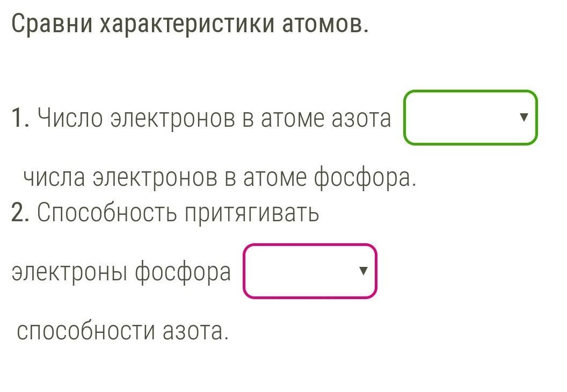Click the word 'фосфора' ending question 1
567x392 pixels.
pyautogui.click(x=365, y=177)
